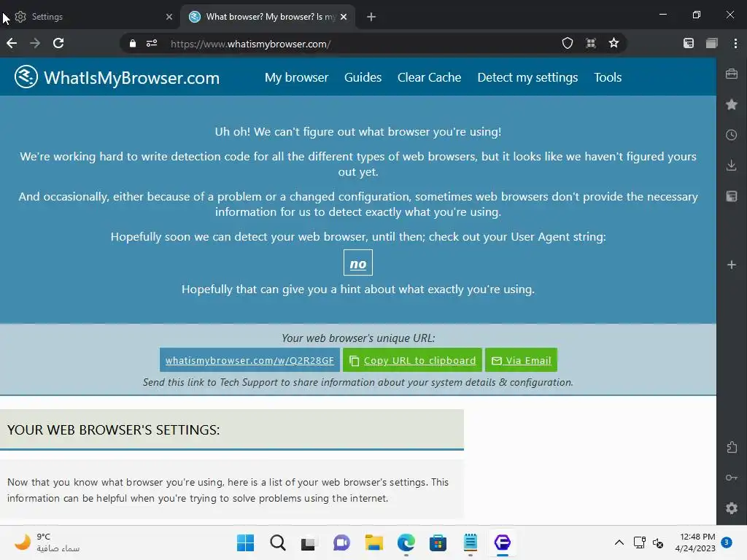Screen dimensions: 747x560
Task: Open the whatismybrowser.com/w/Q2R28GF link
Action: (249, 360)
